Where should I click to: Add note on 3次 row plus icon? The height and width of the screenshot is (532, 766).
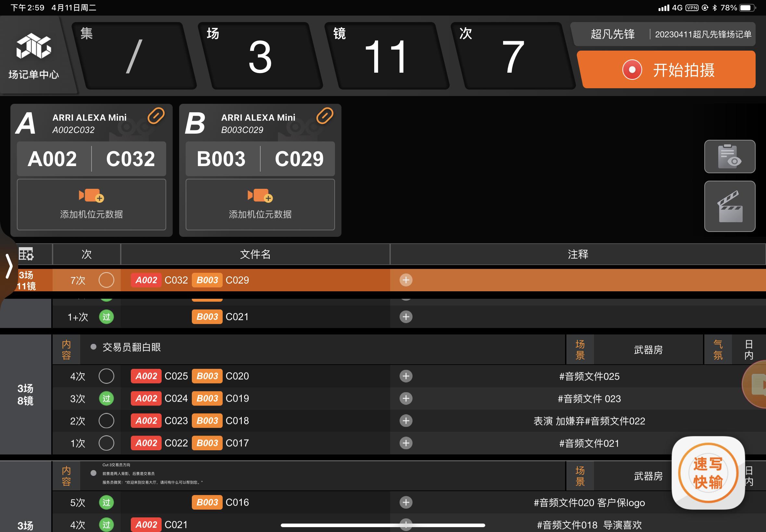pos(405,399)
